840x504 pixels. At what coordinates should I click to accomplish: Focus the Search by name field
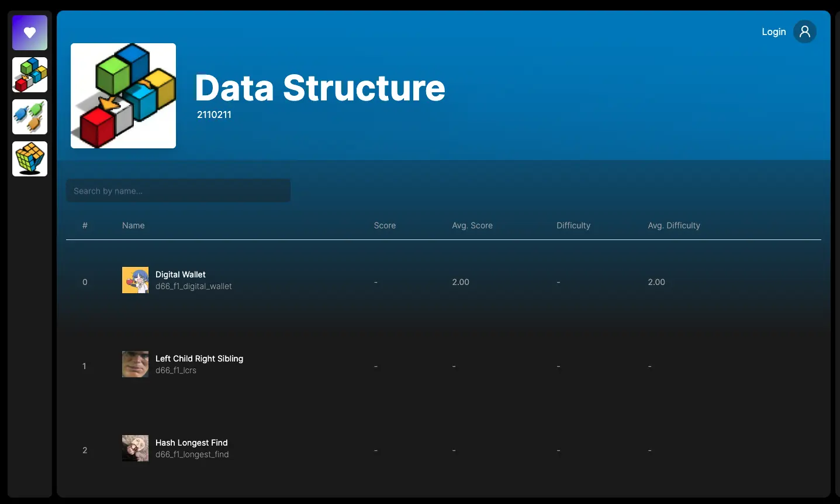[x=178, y=191]
